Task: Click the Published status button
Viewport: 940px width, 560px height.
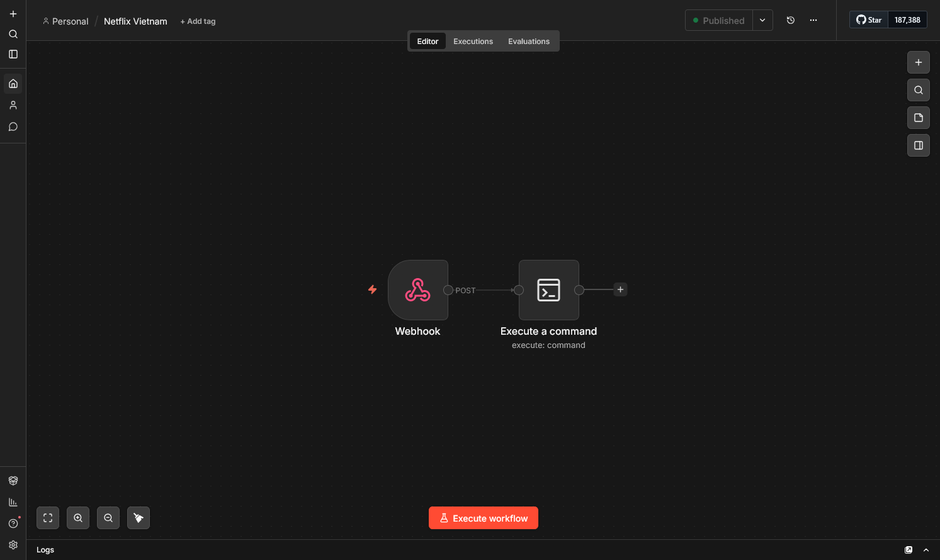Action: pos(719,20)
